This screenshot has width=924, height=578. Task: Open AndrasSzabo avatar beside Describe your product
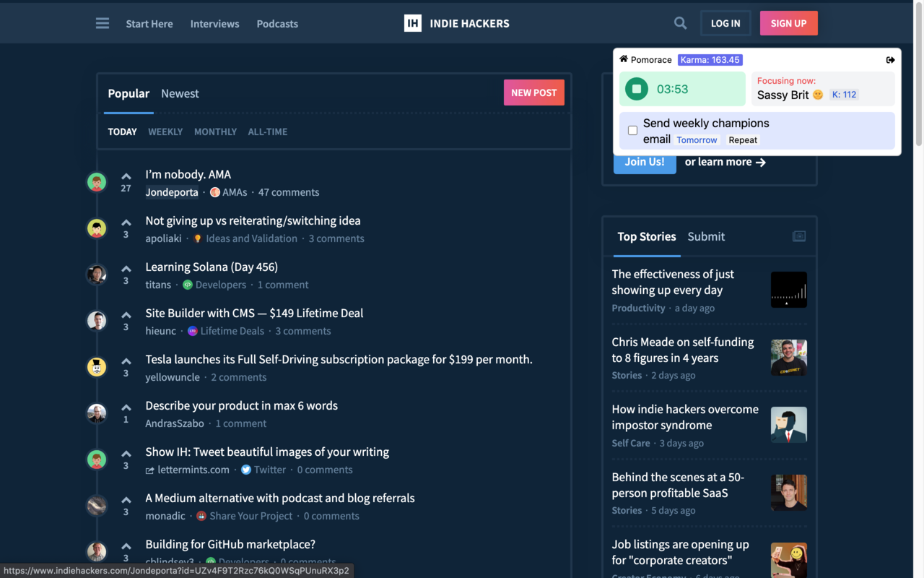coord(97,413)
